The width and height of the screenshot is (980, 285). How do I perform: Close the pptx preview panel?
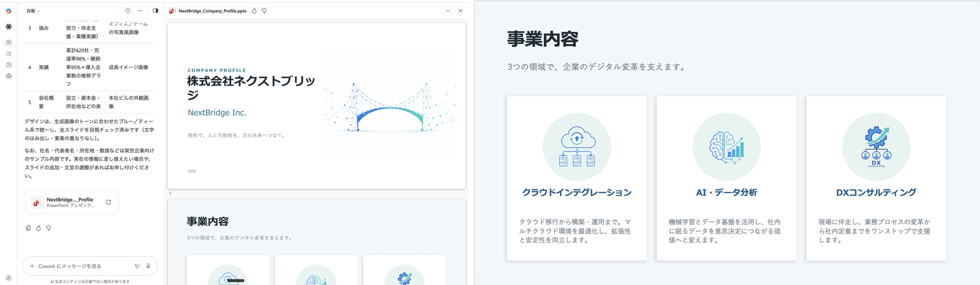coord(461,11)
